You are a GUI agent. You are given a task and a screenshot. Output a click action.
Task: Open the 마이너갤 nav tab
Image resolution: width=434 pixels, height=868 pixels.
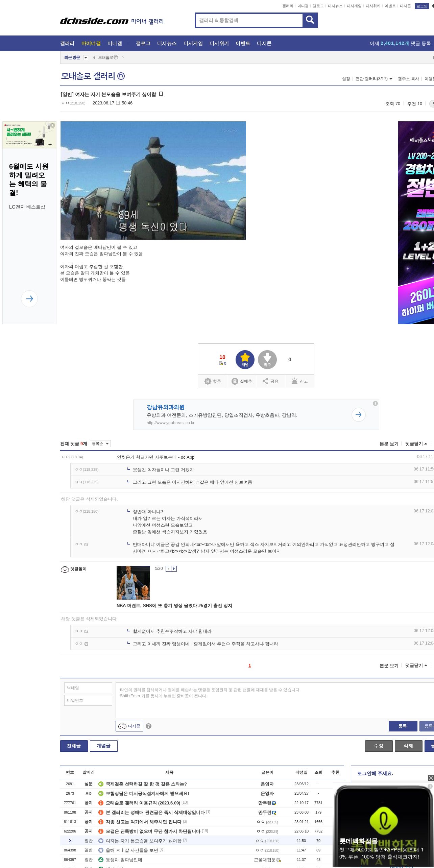click(91, 43)
